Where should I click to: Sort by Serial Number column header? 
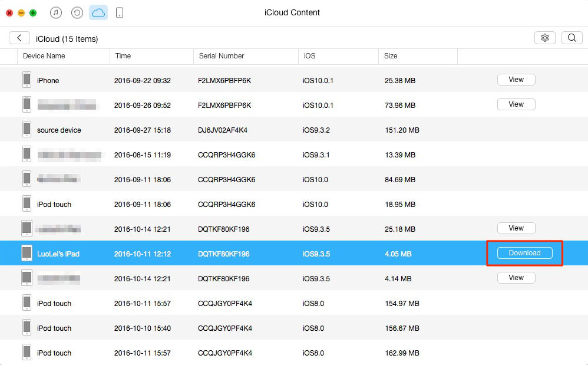pyautogui.click(x=222, y=56)
